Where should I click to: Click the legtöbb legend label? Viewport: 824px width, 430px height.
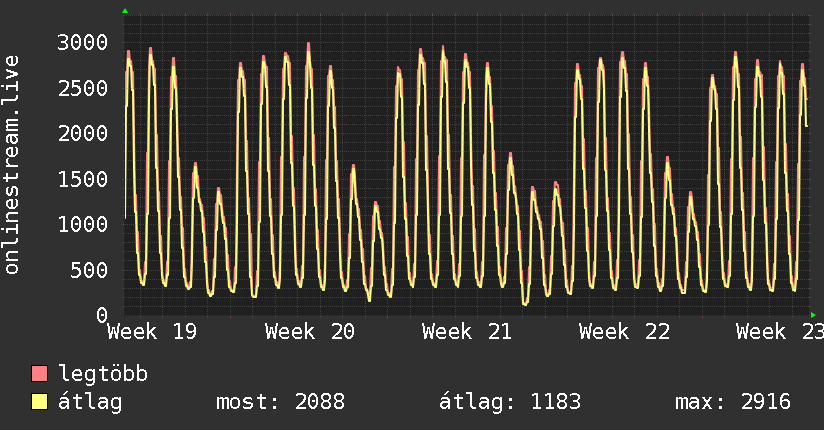(x=103, y=373)
